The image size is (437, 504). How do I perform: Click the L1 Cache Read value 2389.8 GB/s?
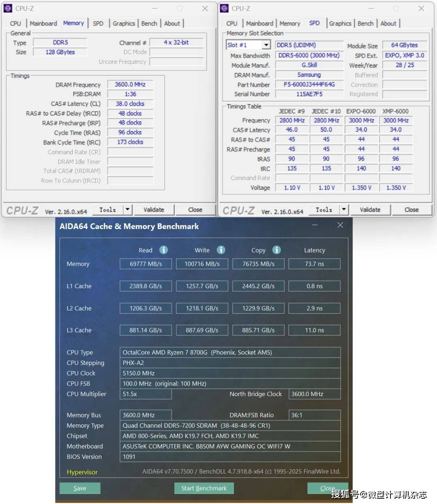tap(146, 286)
